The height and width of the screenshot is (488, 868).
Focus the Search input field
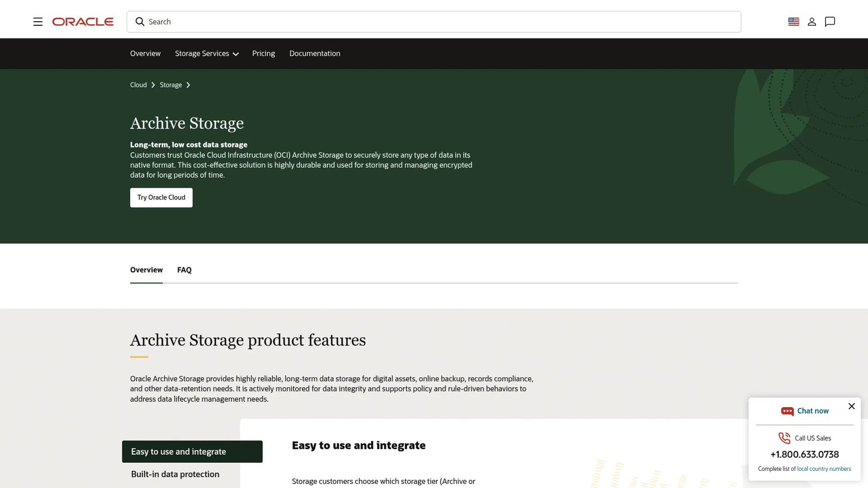point(434,22)
